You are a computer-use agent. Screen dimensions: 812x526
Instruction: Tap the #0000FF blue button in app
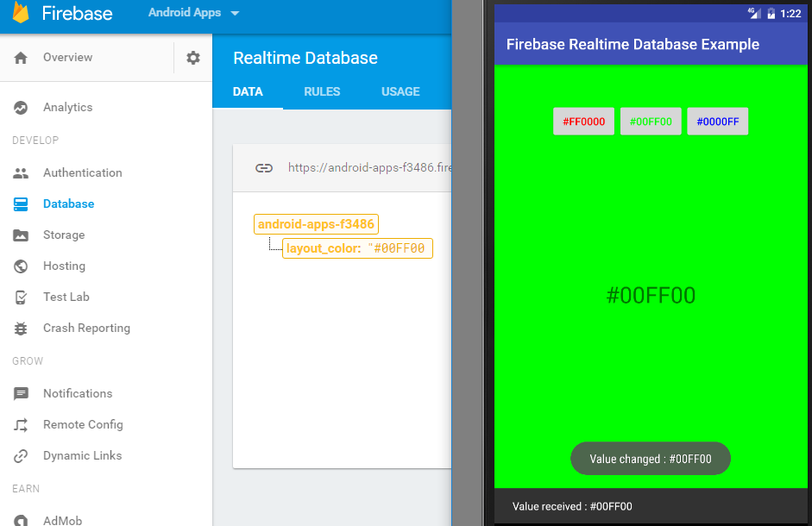pos(717,122)
